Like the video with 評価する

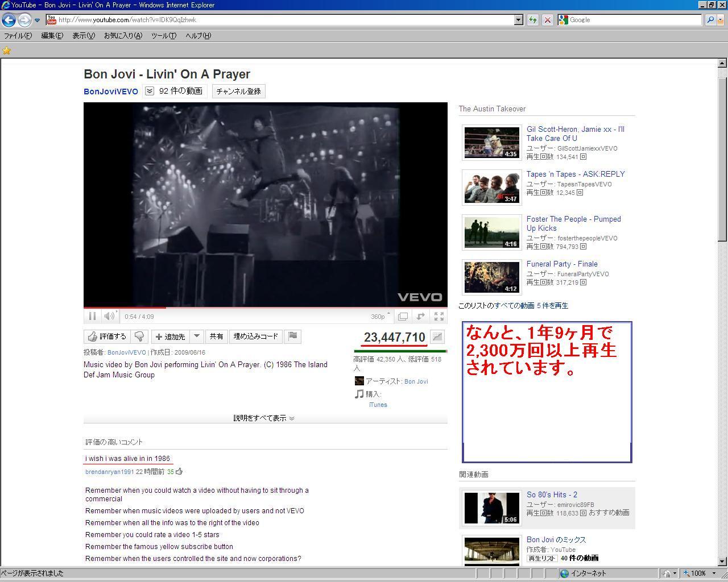click(107, 336)
